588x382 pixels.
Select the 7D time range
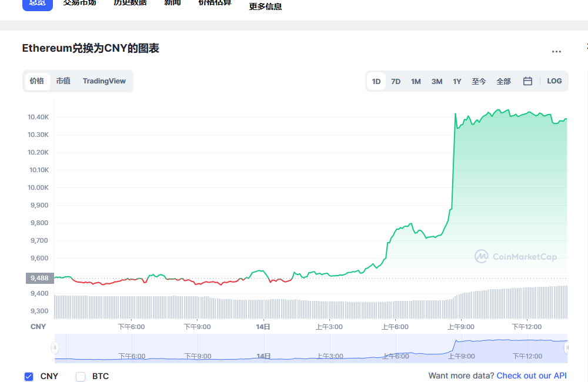pos(396,81)
